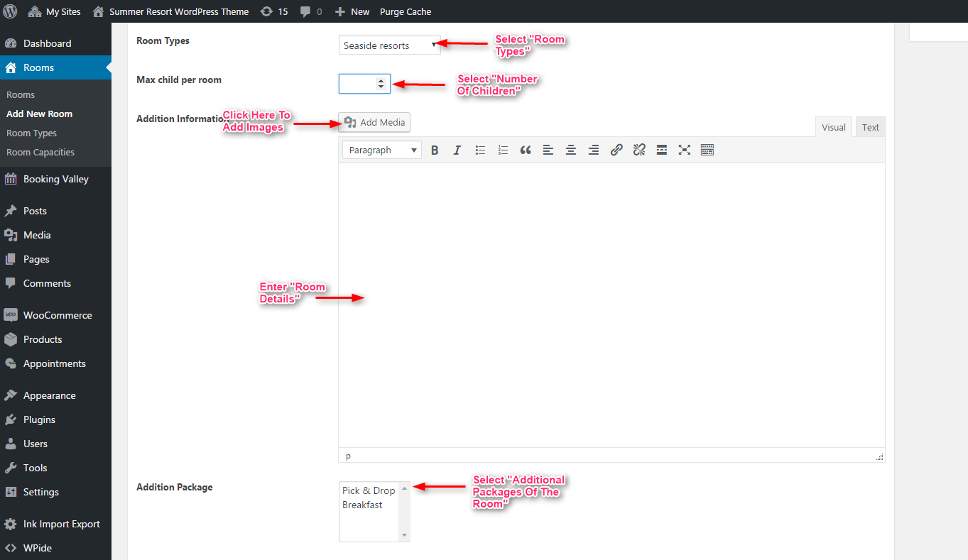Switch to the Visual editor tab
968x560 pixels.
pos(833,127)
